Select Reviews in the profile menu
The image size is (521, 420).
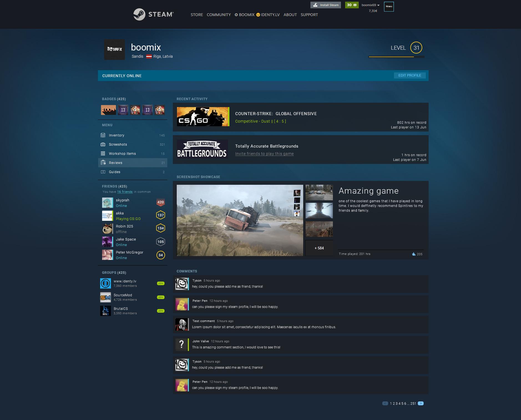[133, 163]
